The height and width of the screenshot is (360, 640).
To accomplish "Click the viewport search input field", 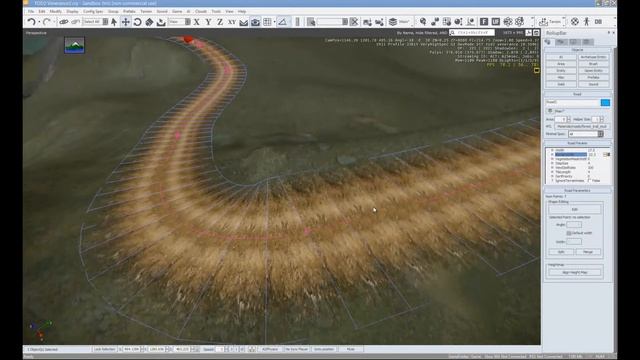I will [x=475, y=33].
